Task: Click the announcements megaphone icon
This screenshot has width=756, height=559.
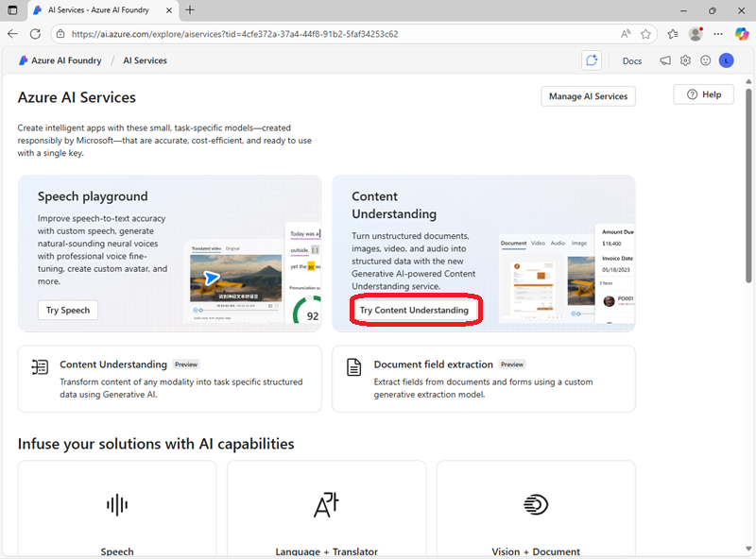Action: point(665,60)
